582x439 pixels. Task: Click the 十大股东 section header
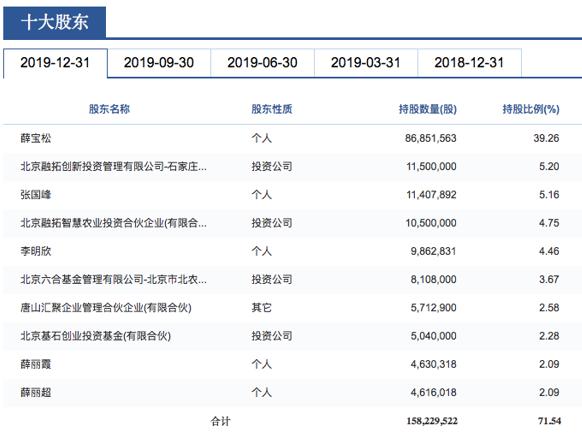tap(55, 22)
